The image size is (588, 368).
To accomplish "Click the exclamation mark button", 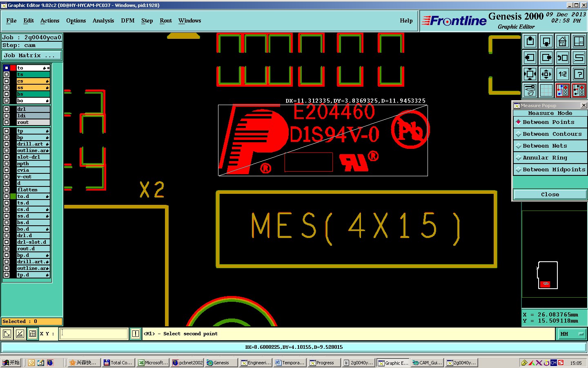I will point(136,334).
